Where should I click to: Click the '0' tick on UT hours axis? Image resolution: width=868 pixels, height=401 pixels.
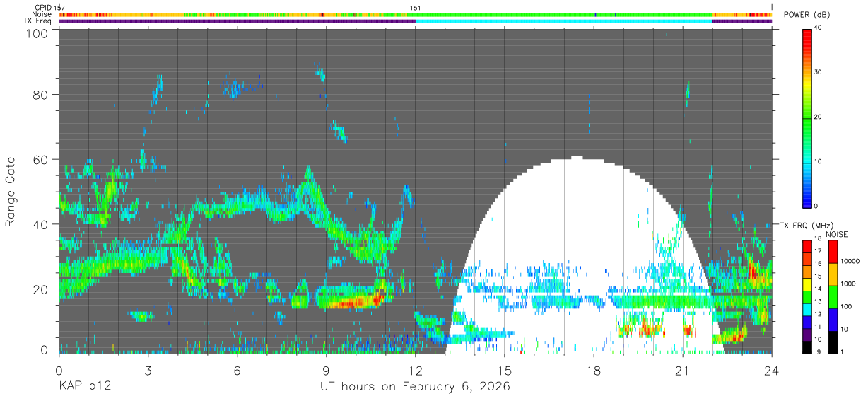pos(59,371)
